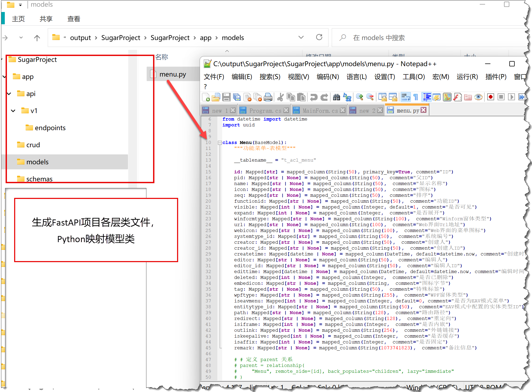
Task: Click the Cut scissors icon
Action: [280, 97]
